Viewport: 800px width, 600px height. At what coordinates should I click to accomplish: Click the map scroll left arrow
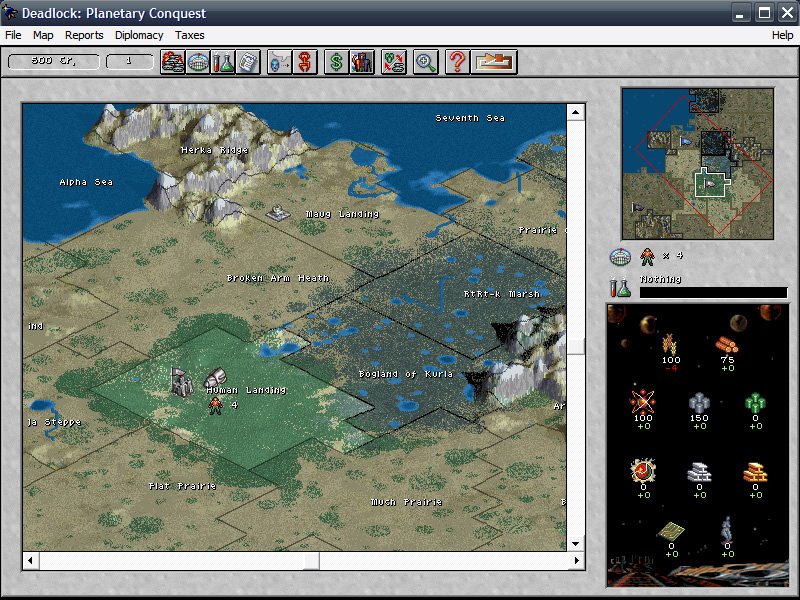31,561
